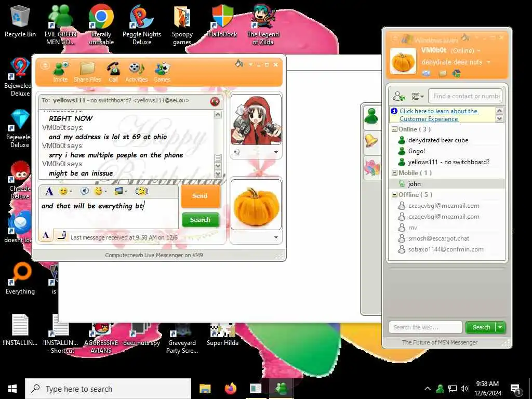Open Firefox from the taskbar
This screenshot has width=532, height=399.
(231, 389)
